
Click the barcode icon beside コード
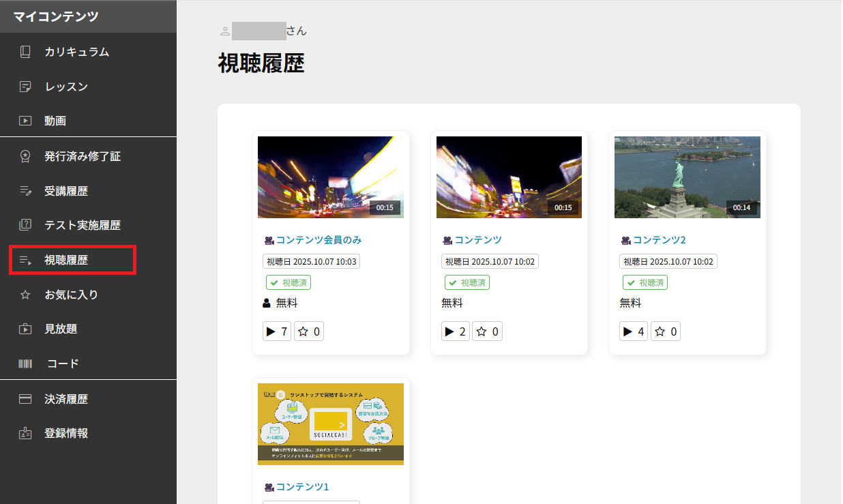coord(25,364)
